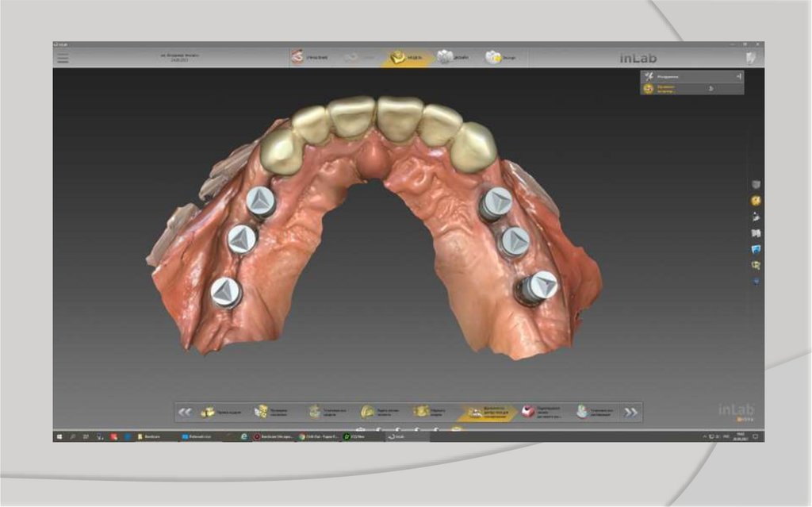Select the first step with gold model blocks icon
The height and width of the screenshot is (507, 812).
(221, 412)
